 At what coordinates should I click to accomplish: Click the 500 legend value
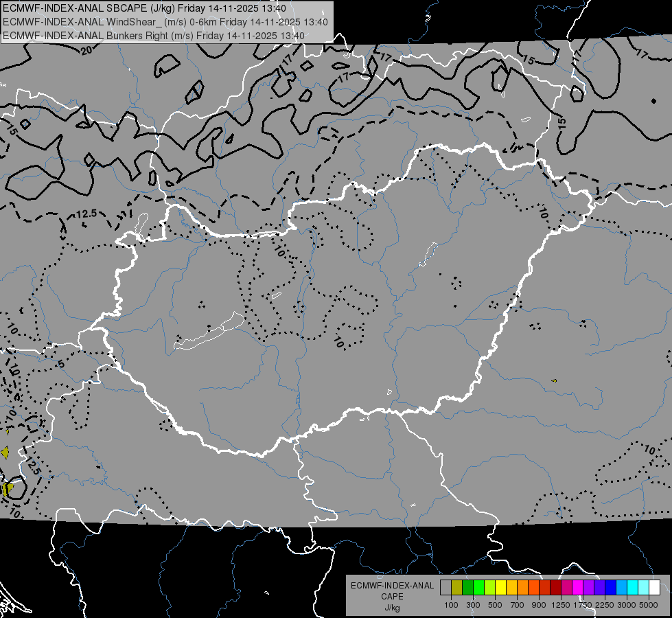point(495,605)
